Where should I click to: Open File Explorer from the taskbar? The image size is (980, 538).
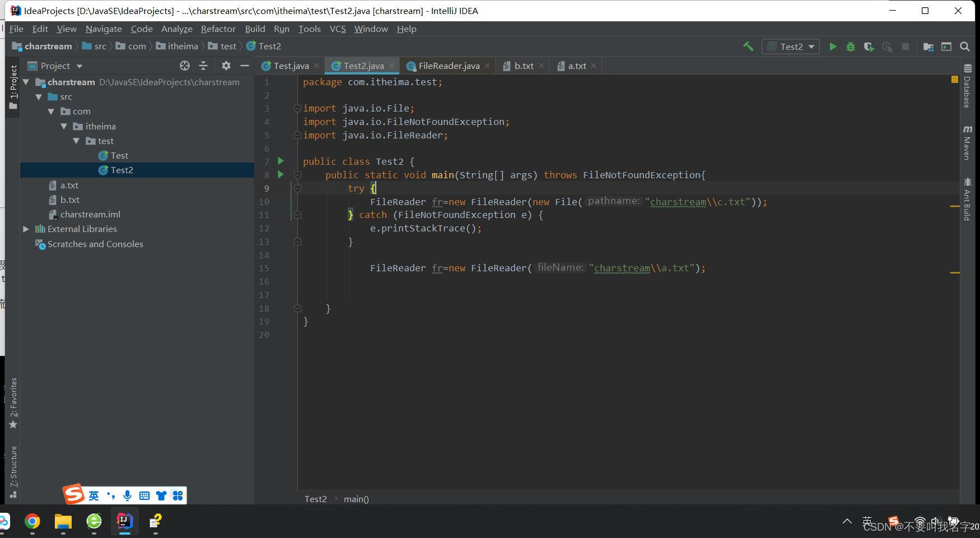point(63,522)
